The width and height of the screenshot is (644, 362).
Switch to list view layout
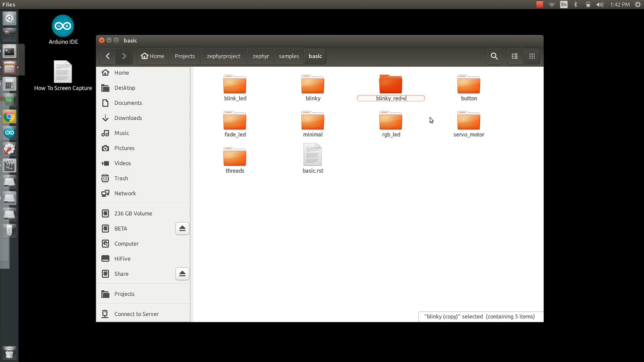pos(514,56)
